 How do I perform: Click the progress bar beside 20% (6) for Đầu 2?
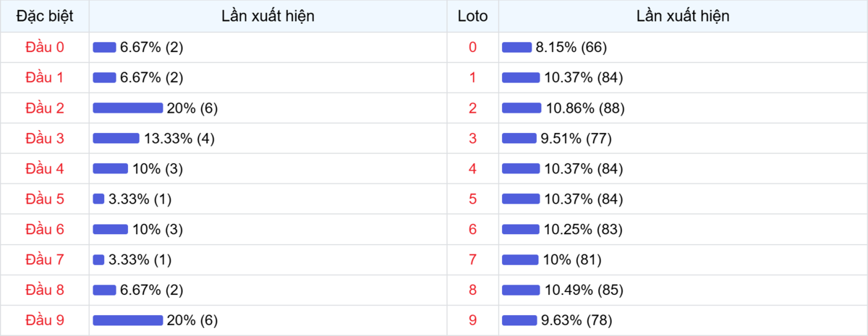(x=127, y=108)
